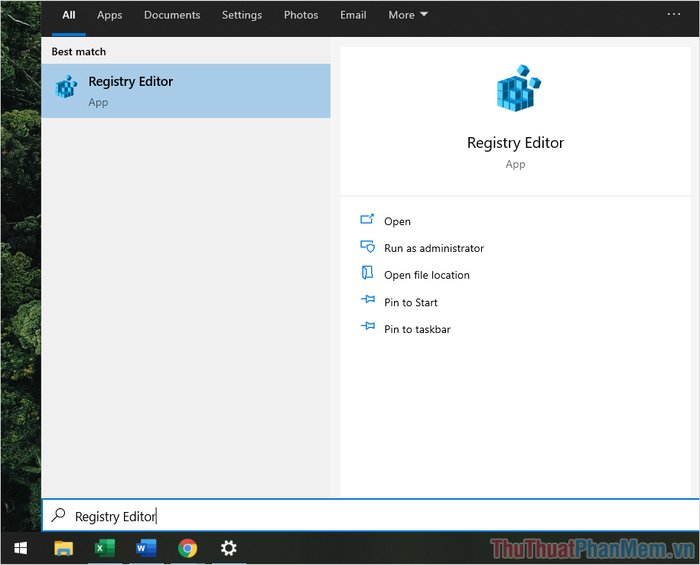
Task: Click the Registry Editor title in preview pane
Action: click(515, 143)
